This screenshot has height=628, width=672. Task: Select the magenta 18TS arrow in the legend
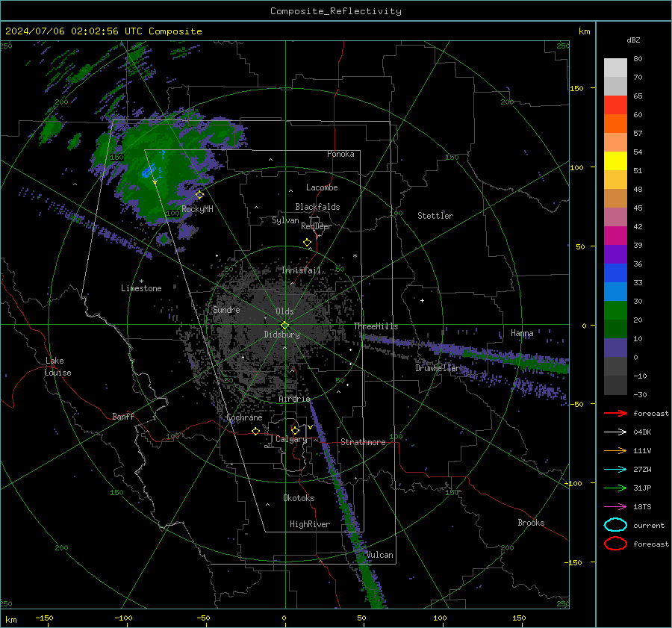615,507
